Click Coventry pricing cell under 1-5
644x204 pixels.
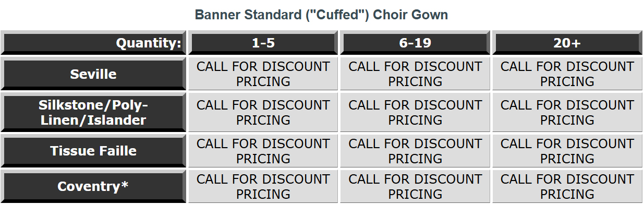263,186
